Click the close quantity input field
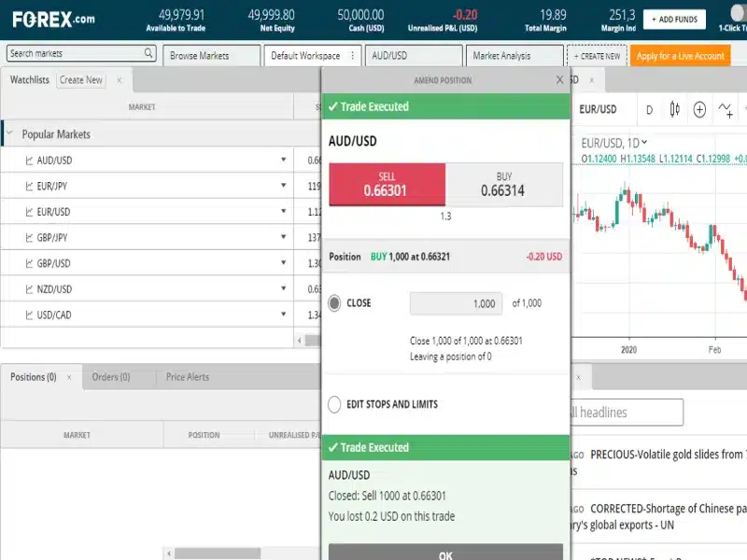The width and height of the screenshot is (747, 560). [x=456, y=303]
